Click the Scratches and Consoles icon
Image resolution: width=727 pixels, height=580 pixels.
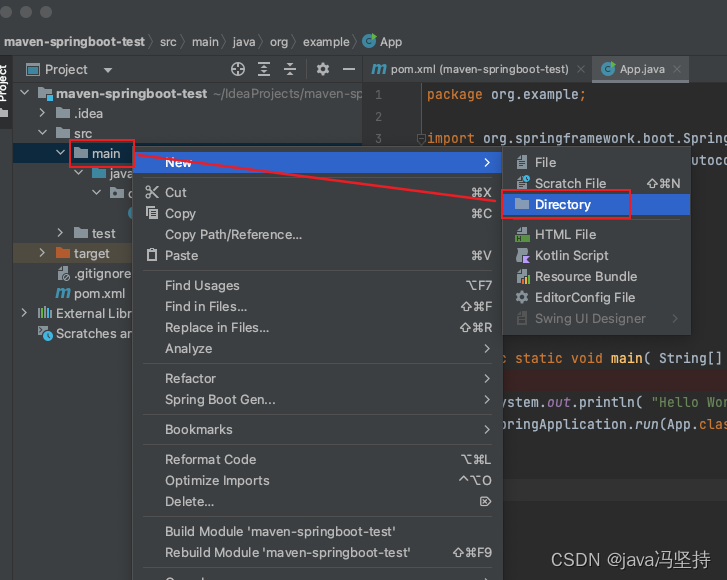[x=45, y=333]
